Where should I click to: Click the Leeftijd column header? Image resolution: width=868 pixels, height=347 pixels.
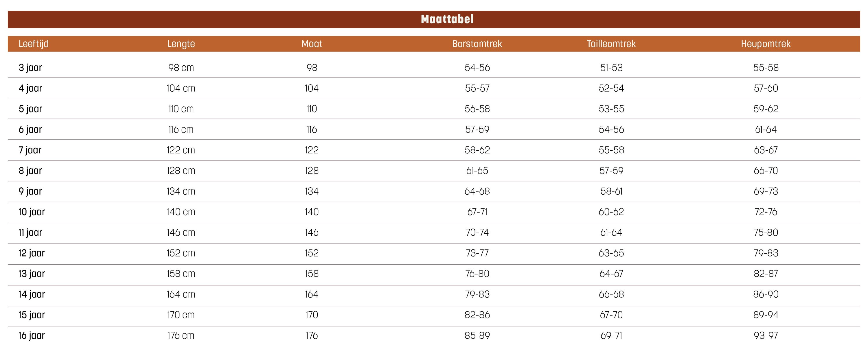[34, 44]
